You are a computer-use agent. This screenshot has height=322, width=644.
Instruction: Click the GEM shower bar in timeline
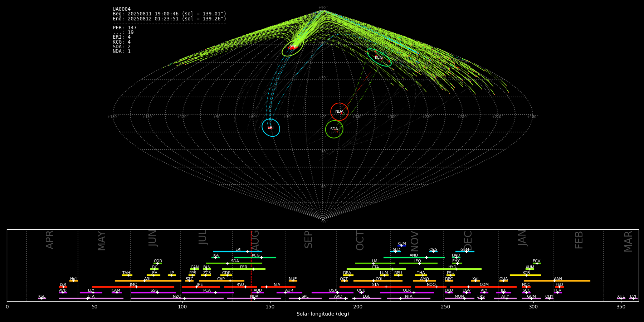pyautogui.click(x=465, y=252)
